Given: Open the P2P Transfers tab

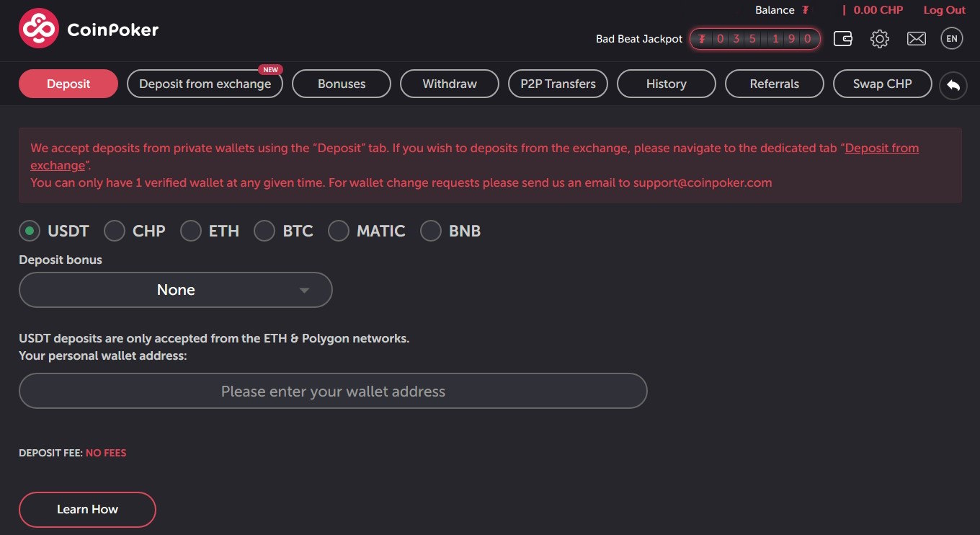Looking at the screenshot, I should point(558,84).
